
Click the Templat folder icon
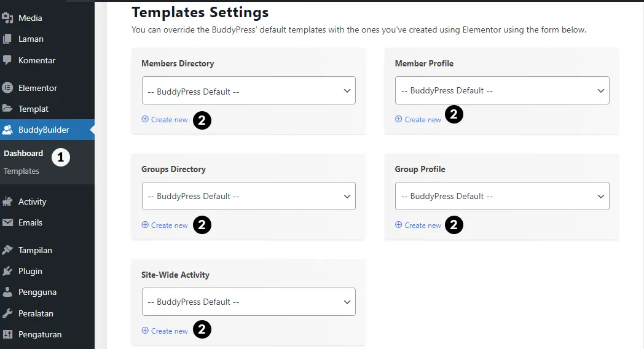[7, 108]
